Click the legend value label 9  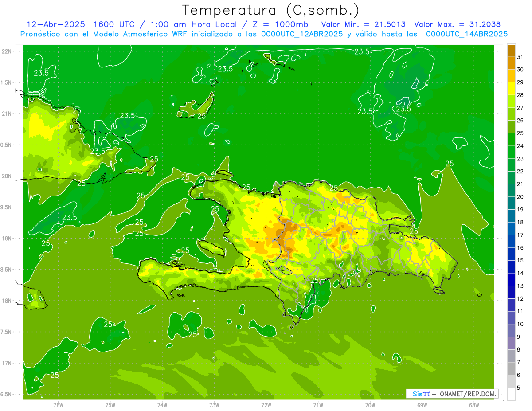(x=518, y=337)
